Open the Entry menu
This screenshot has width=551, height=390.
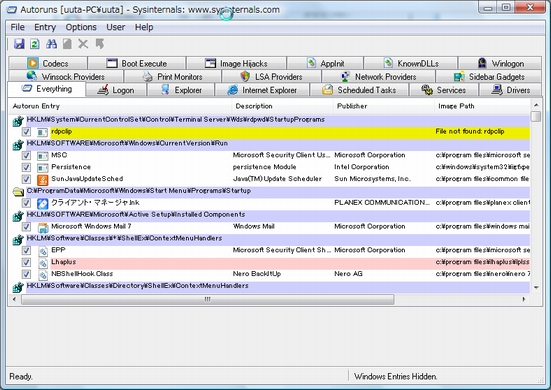(x=45, y=27)
